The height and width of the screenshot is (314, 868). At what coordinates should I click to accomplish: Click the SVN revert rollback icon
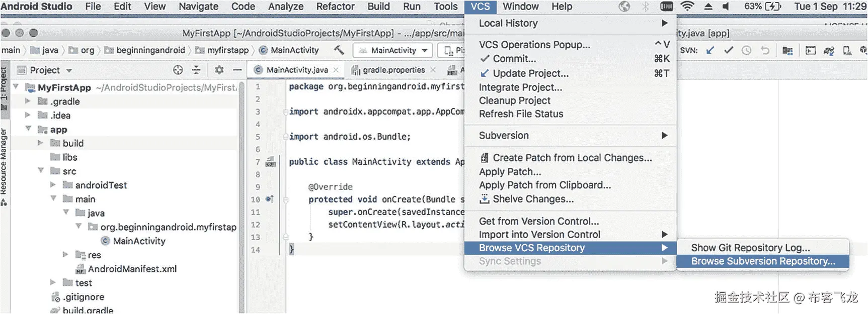(x=765, y=50)
